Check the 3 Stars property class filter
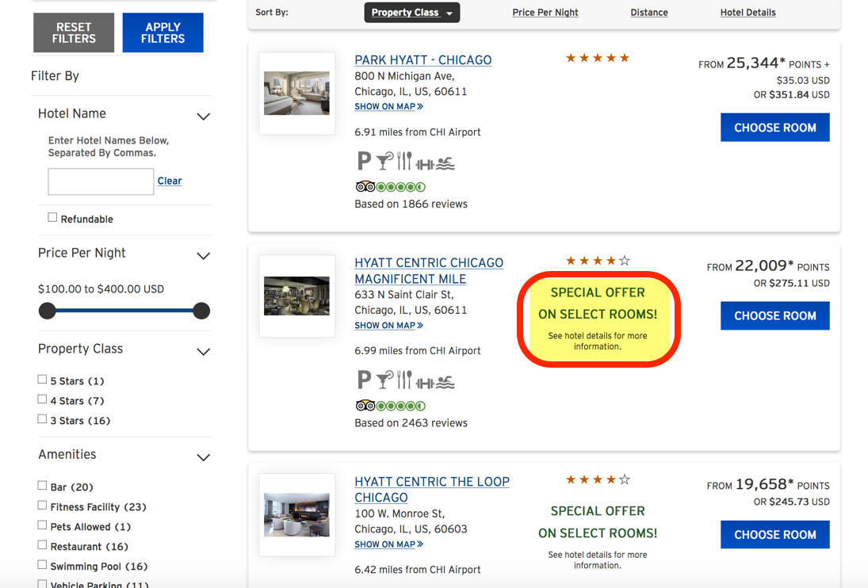This screenshot has width=868, height=588. tap(42, 419)
